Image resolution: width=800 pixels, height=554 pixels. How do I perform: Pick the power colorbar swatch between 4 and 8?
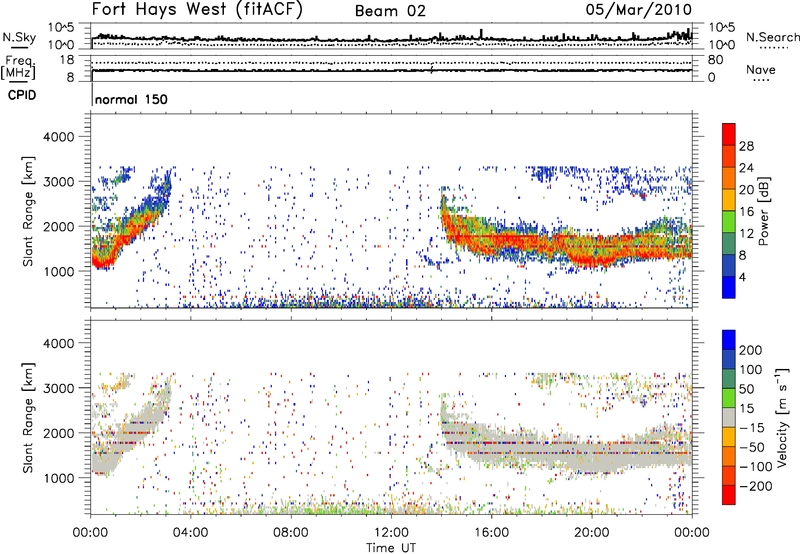click(x=729, y=266)
